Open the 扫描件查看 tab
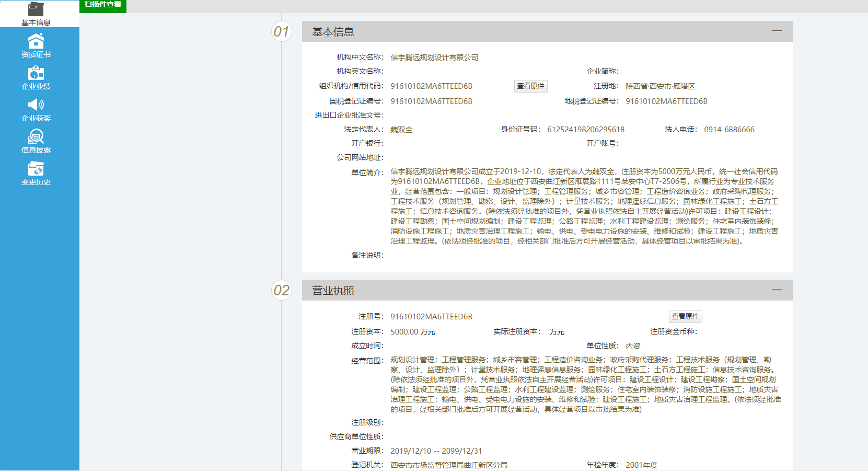 point(102,6)
